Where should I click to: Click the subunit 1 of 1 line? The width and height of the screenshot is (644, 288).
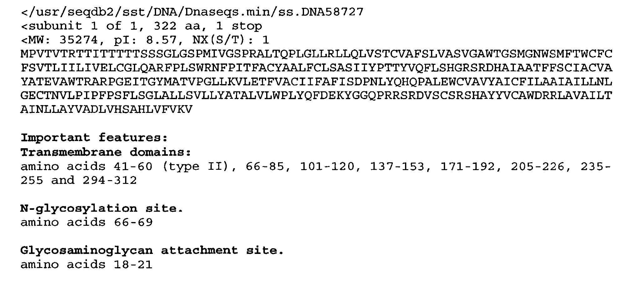click(141, 26)
